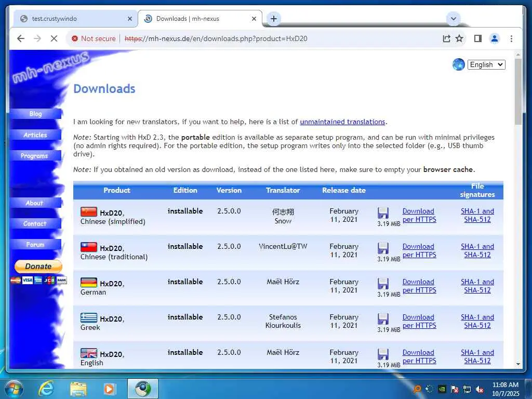The image size is (532, 399).
Task: Open SHA-1 and SHA-512 for Greek
Action: click(x=477, y=321)
